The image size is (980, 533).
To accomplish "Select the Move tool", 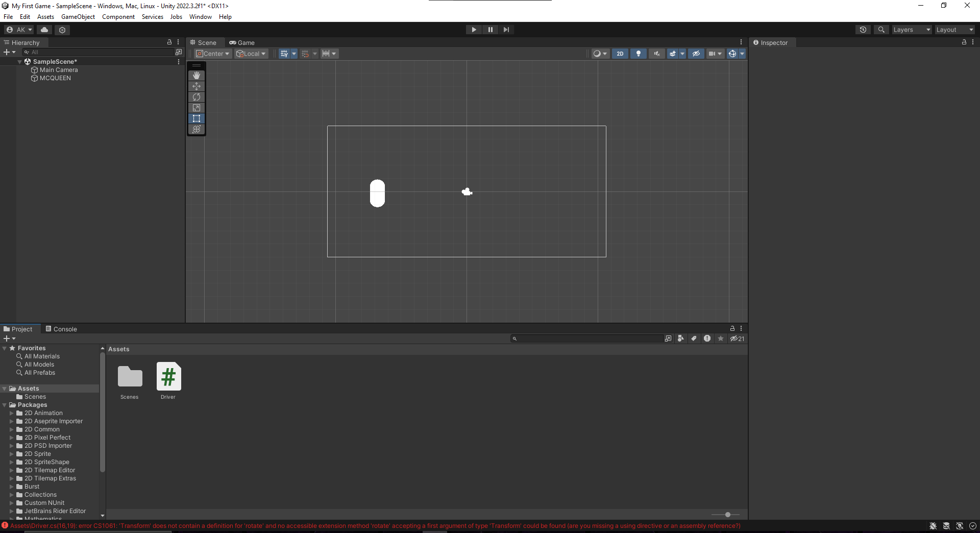I will point(197,86).
